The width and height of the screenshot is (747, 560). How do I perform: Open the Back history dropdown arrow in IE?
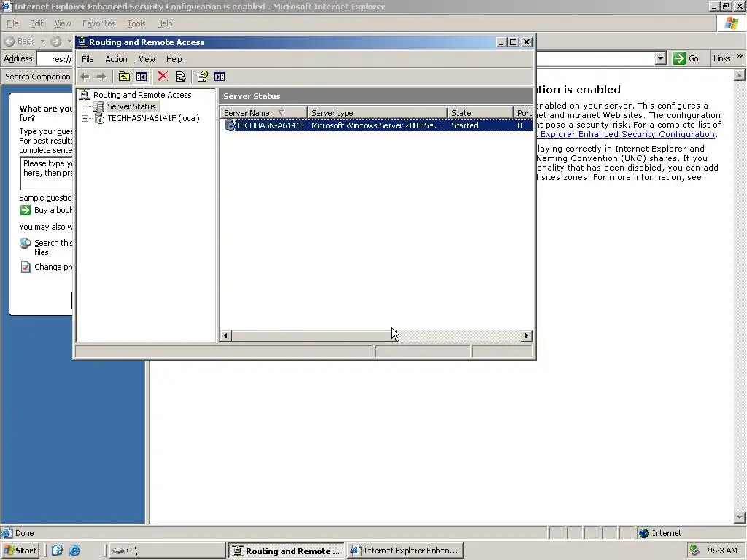click(42, 41)
